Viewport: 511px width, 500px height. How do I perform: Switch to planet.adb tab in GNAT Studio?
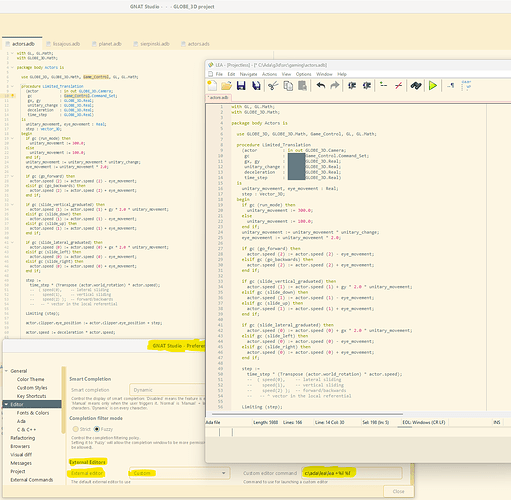(x=107, y=44)
